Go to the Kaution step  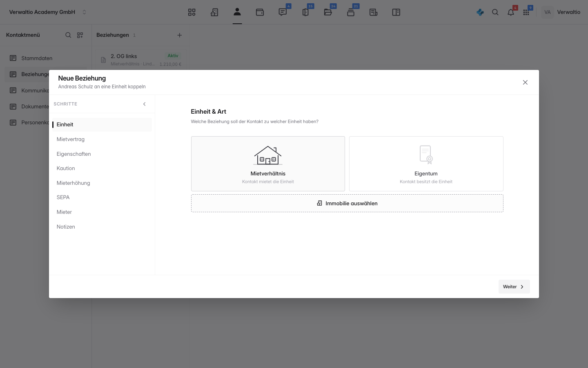tap(102, 168)
